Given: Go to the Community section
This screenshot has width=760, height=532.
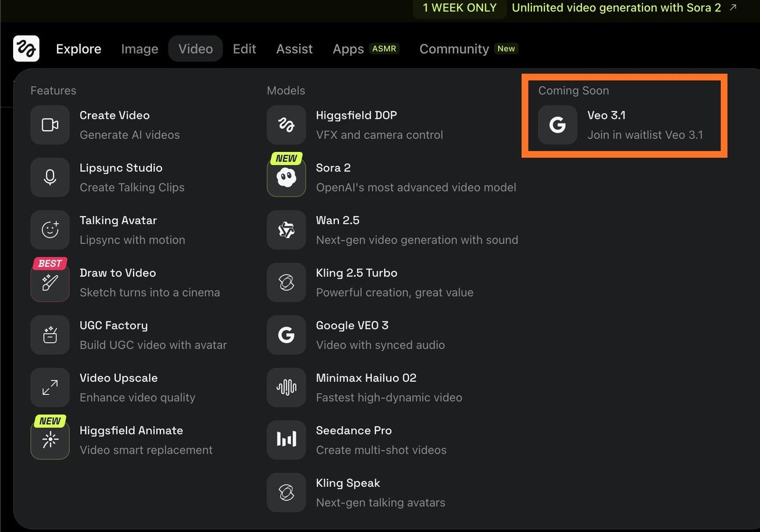Looking at the screenshot, I should [x=454, y=49].
